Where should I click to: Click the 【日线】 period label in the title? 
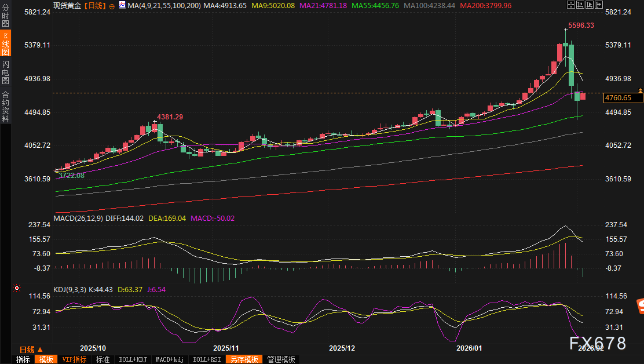(95, 6)
